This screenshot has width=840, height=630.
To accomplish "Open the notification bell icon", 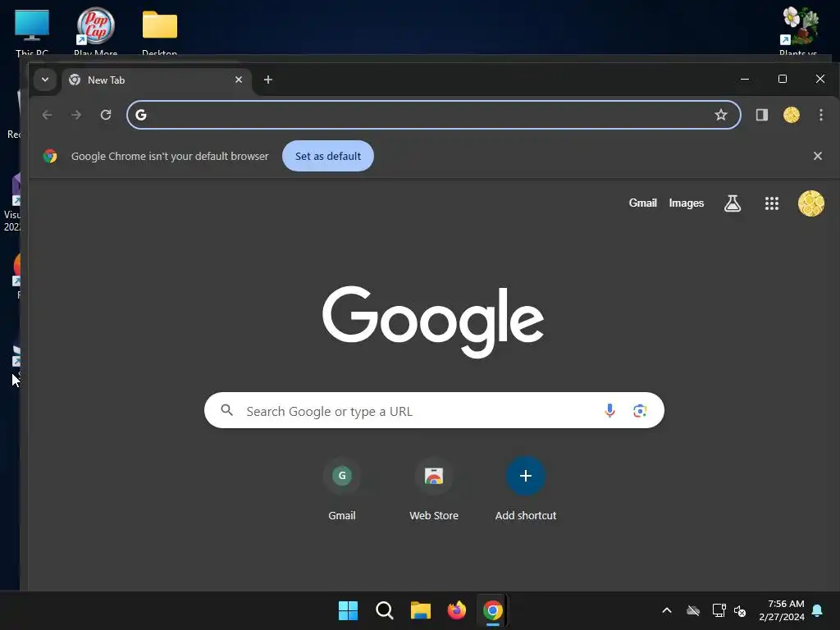I will [817, 610].
